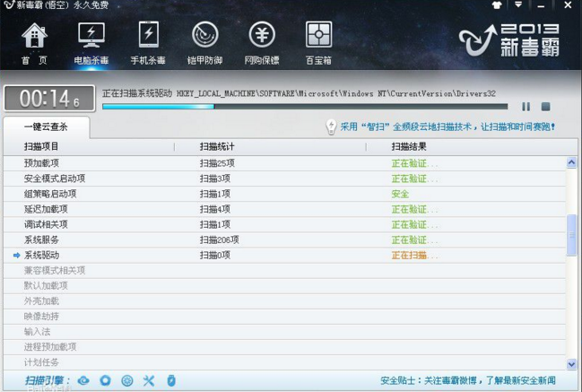Pause the running scan
This screenshot has width=582, height=392.
526,107
